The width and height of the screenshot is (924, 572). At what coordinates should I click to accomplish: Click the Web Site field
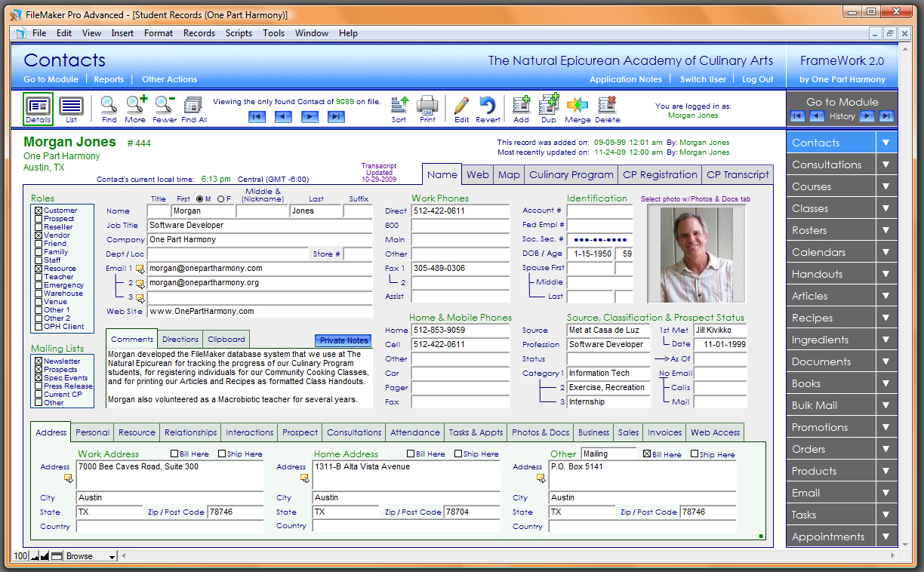point(260,311)
